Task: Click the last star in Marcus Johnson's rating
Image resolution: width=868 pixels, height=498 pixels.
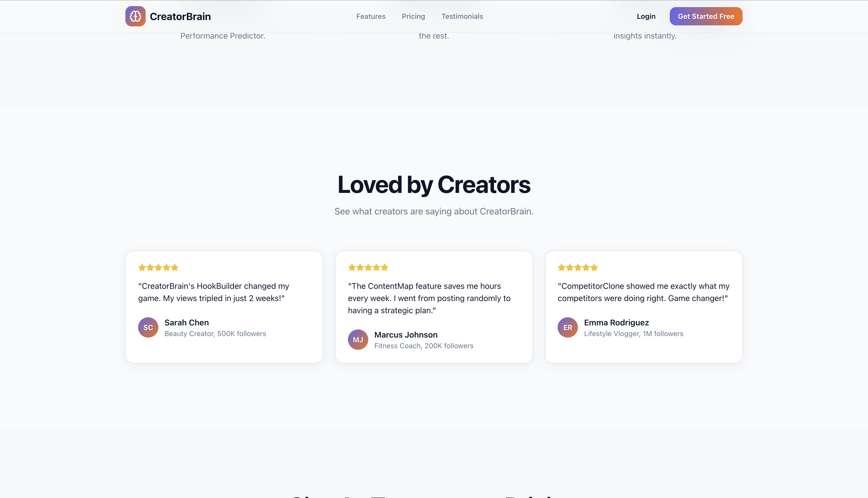Action: [x=385, y=268]
